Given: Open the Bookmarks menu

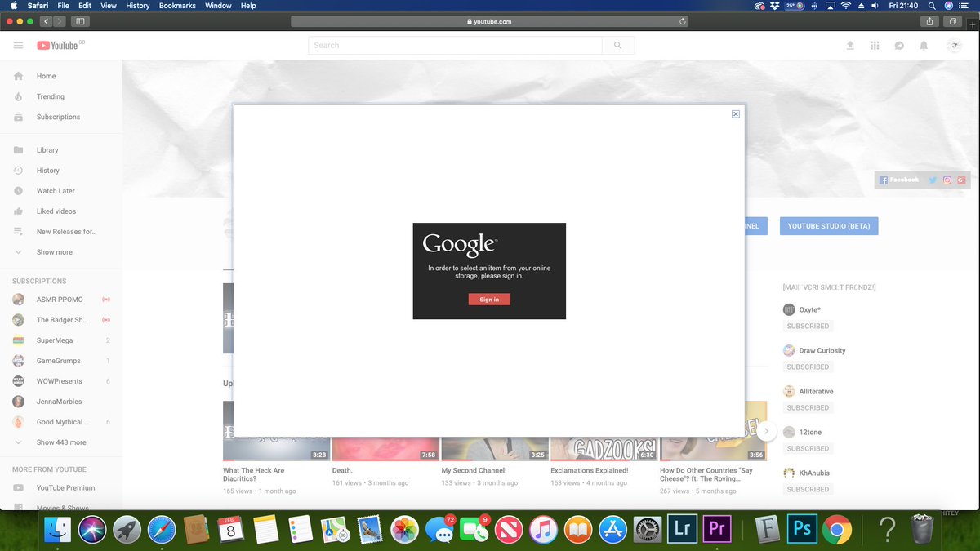Looking at the screenshot, I should pos(177,6).
